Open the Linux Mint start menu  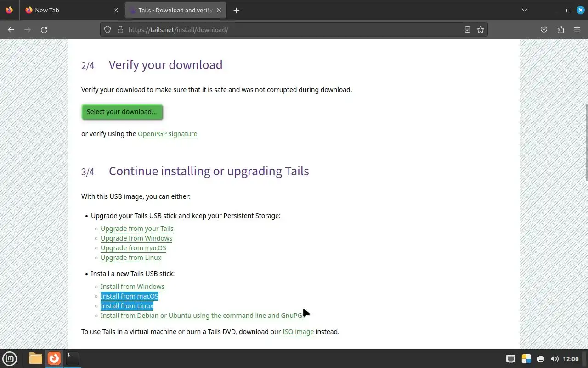[10, 358]
